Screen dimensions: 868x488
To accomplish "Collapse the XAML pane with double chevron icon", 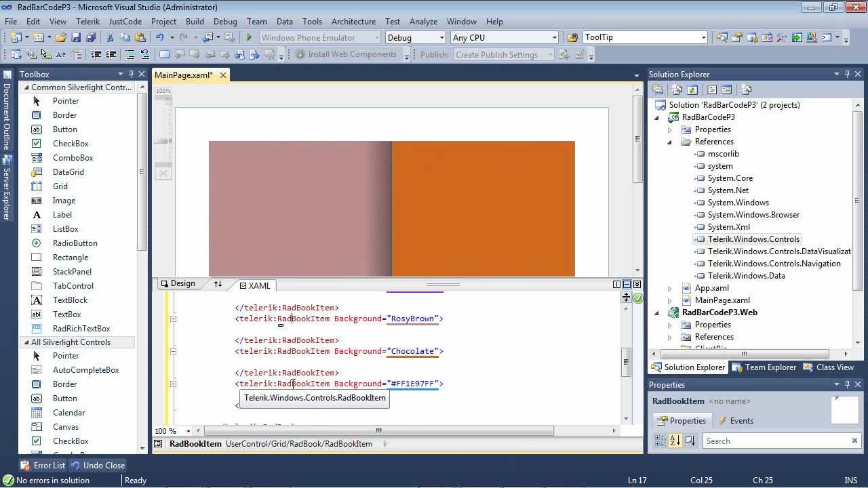I will [x=637, y=285].
